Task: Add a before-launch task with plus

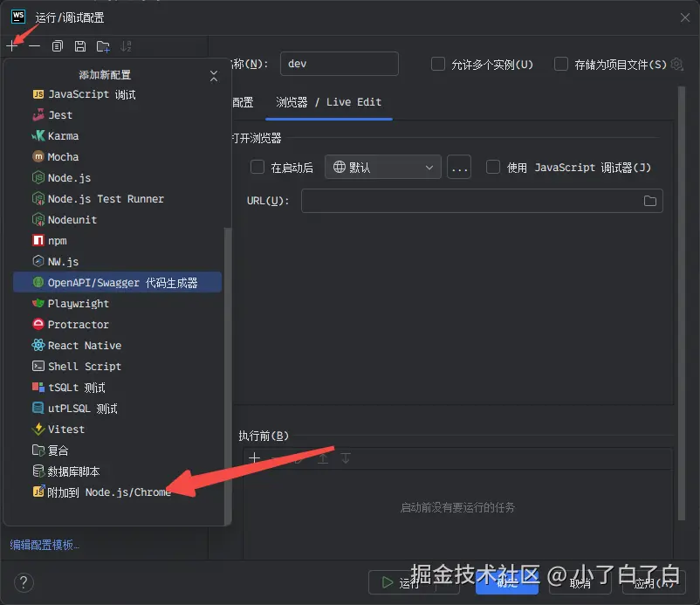Action: pyautogui.click(x=255, y=457)
